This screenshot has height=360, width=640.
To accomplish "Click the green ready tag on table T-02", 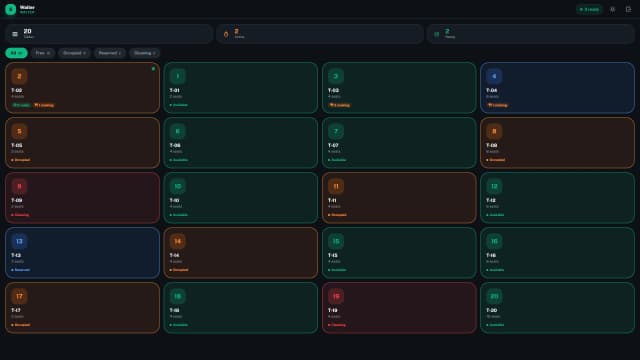I will coord(21,105).
